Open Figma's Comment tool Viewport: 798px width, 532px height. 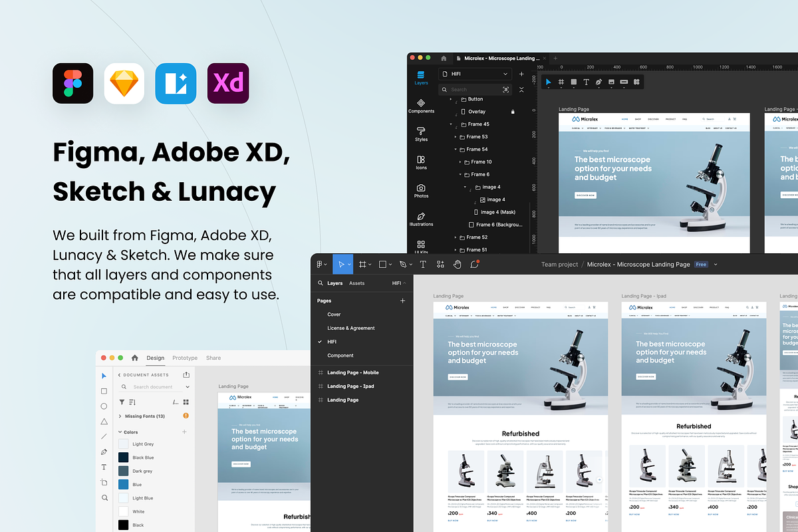(x=474, y=264)
